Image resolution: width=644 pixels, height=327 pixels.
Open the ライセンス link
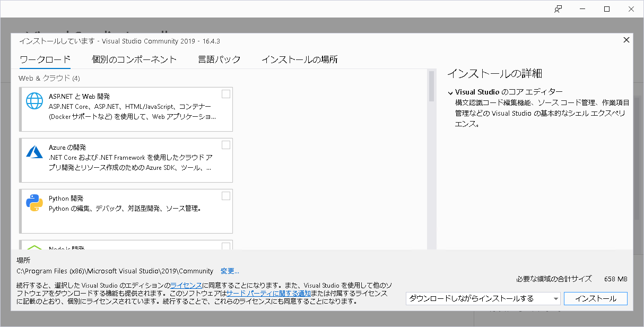click(x=186, y=286)
